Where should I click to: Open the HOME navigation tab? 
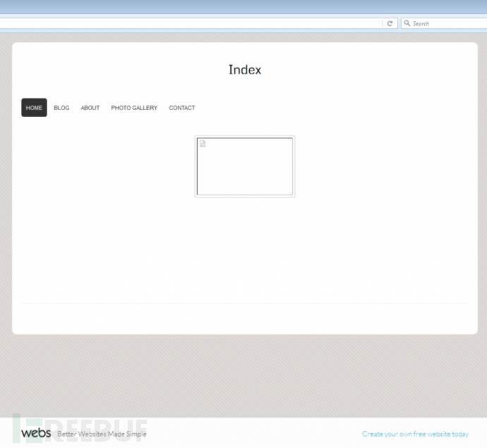pos(34,108)
